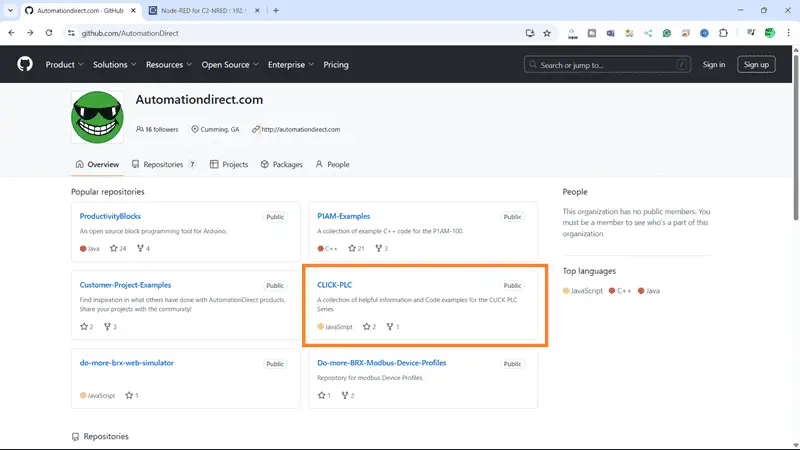
Task: View stars of Customer-Project-Examples
Action: (x=87, y=327)
